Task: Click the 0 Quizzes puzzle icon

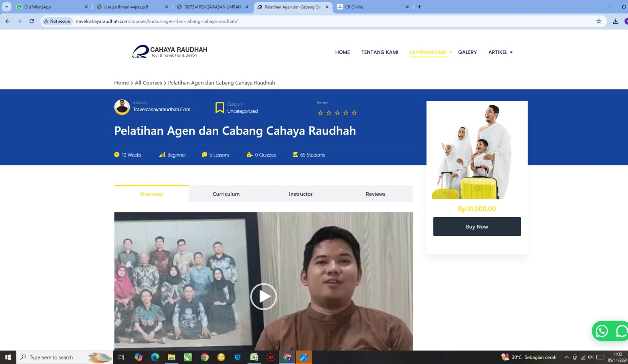Action: [x=250, y=154]
